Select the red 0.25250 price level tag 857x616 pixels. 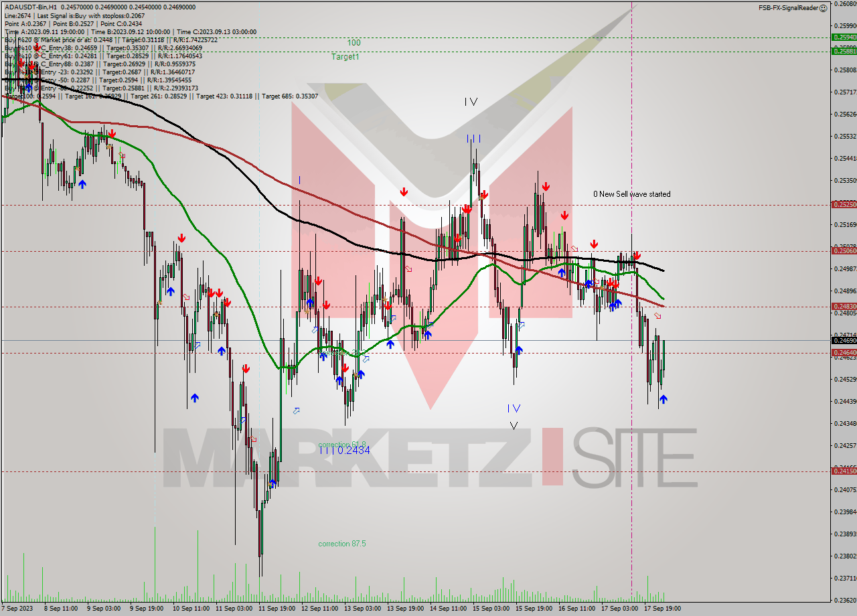[x=844, y=204]
